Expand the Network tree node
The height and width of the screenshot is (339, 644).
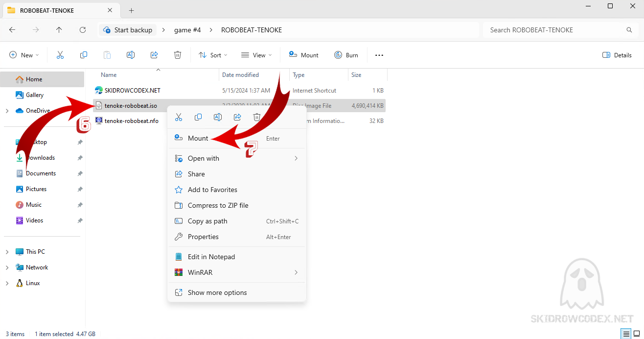[7, 267]
